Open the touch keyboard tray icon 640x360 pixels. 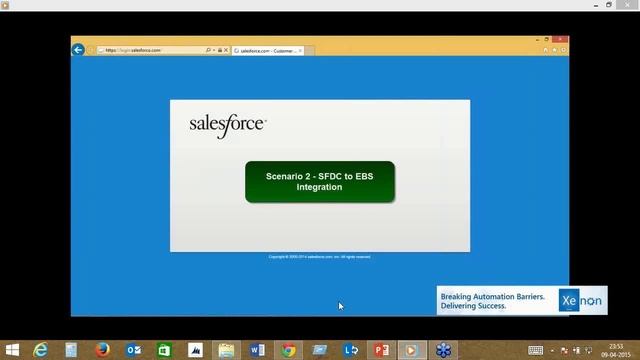536,350
